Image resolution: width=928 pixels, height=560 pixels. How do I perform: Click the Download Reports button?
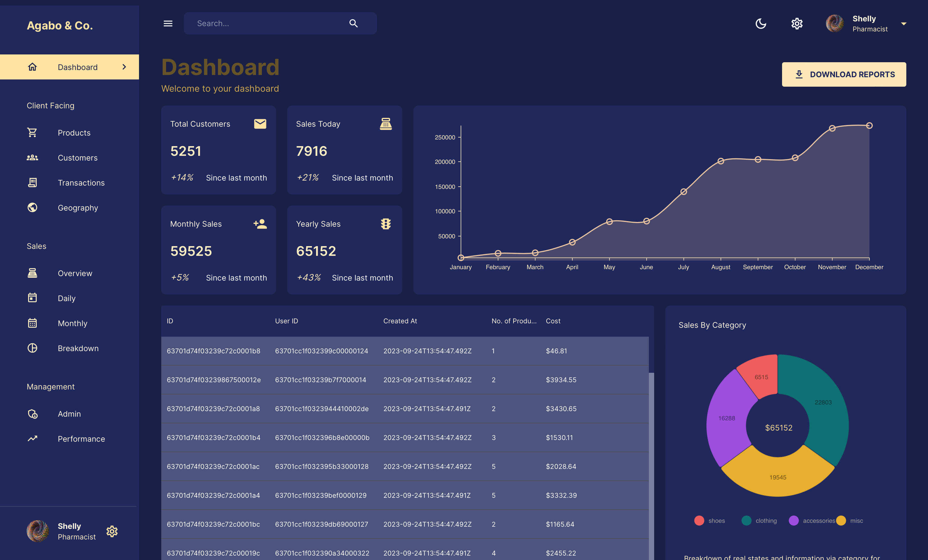click(x=844, y=74)
